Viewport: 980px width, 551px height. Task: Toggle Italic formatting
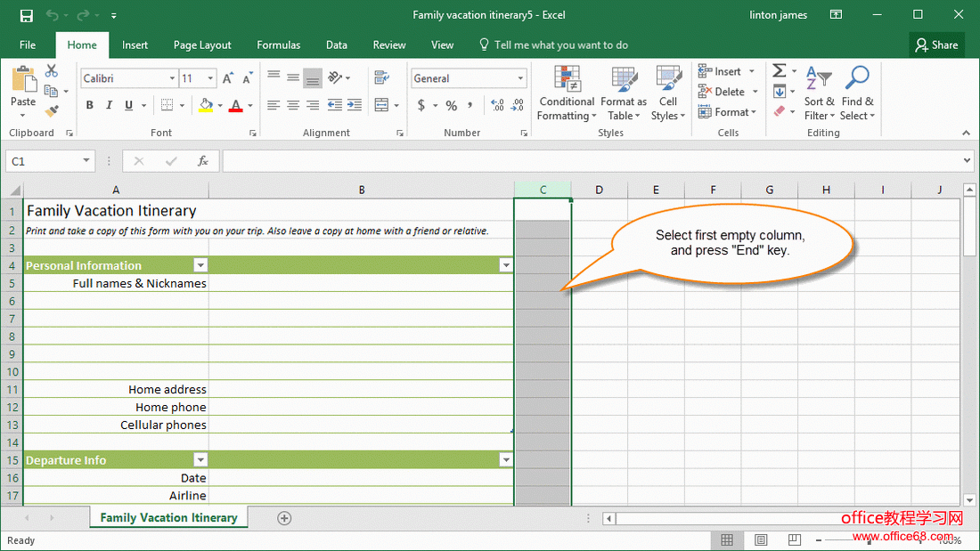tap(110, 106)
